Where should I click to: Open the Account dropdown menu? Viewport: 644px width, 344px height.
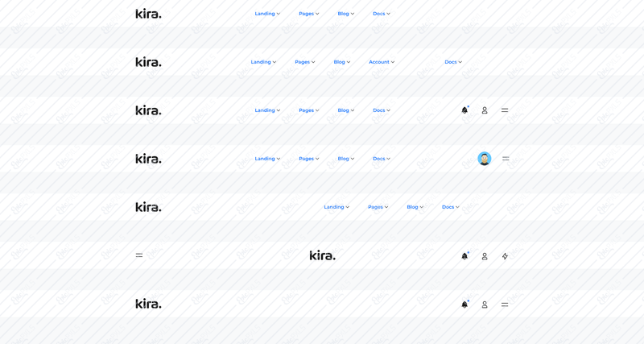382,62
